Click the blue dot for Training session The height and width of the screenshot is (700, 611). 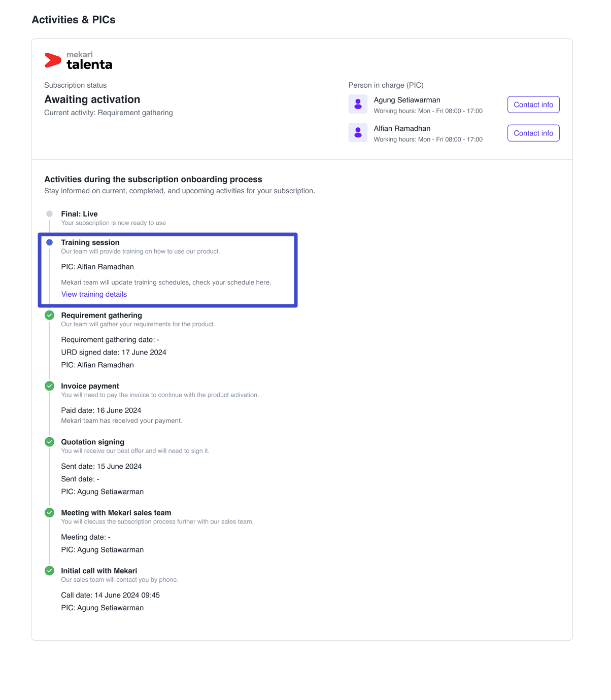tap(49, 242)
